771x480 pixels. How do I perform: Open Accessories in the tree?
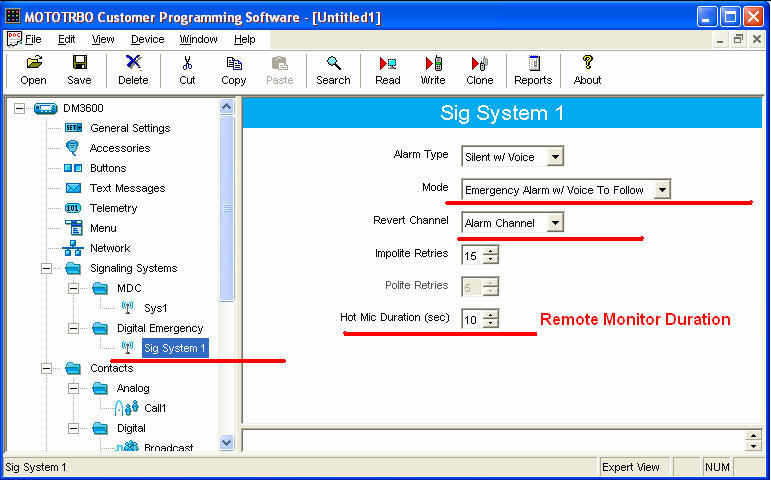pyautogui.click(x=120, y=148)
